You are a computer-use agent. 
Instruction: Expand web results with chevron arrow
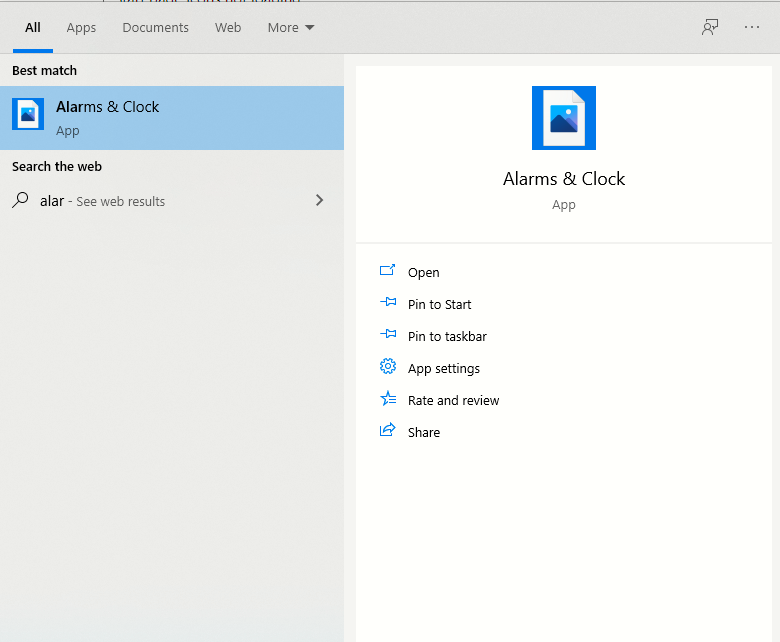[x=319, y=200]
